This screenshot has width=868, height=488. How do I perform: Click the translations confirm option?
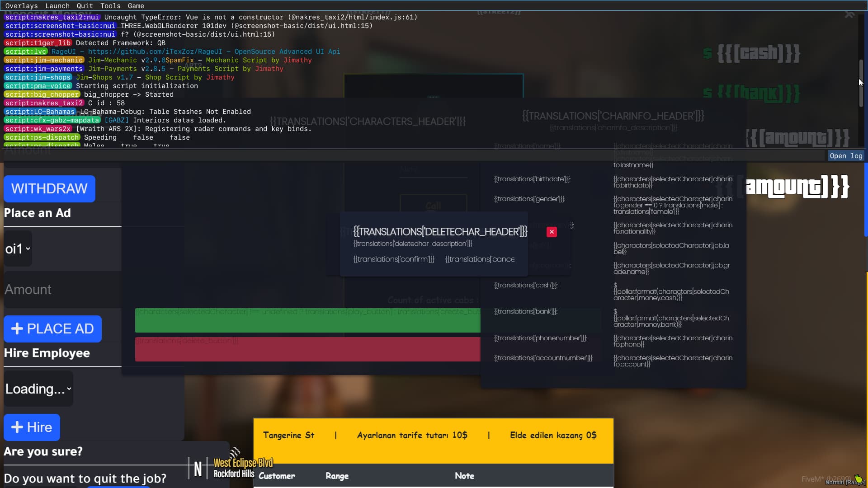pos(394,259)
